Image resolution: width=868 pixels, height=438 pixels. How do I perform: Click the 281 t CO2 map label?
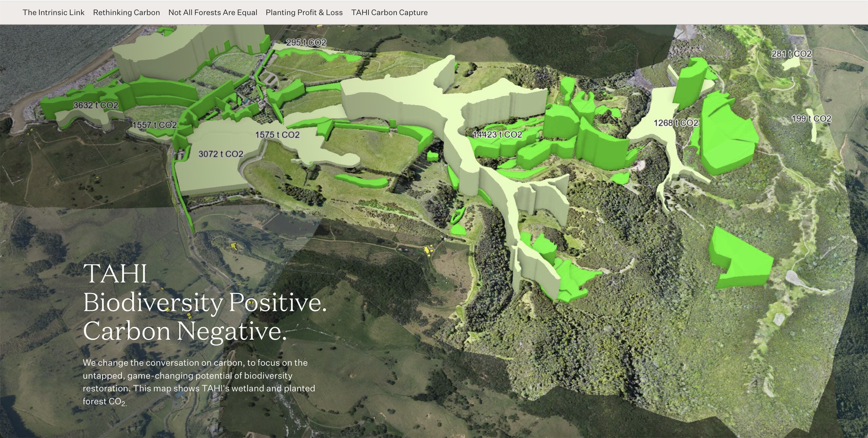[x=792, y=54]
